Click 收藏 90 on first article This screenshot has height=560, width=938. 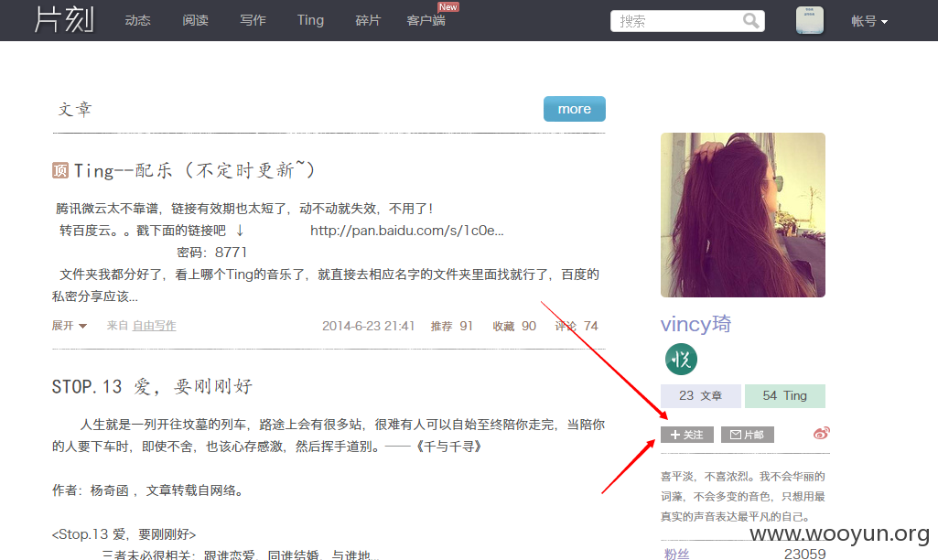pos(514,326)
